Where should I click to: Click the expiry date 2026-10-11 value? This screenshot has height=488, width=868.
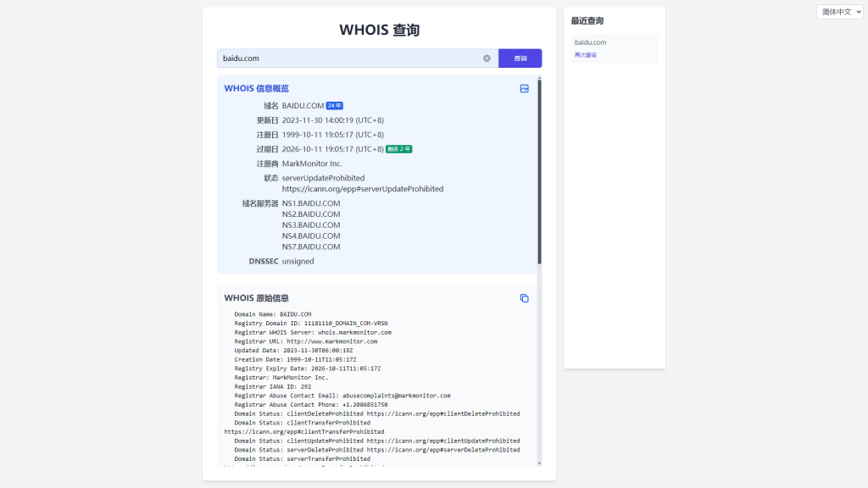pyautogui.click(x=332, y=149)
